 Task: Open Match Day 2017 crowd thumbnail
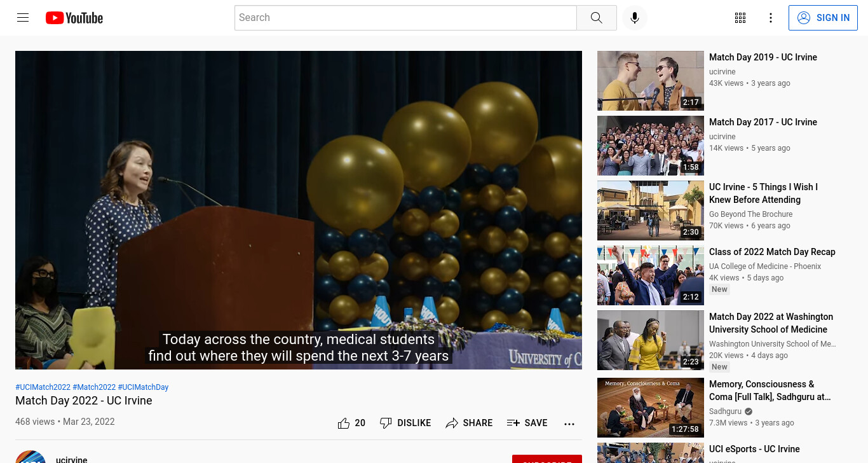click(651, 146)
